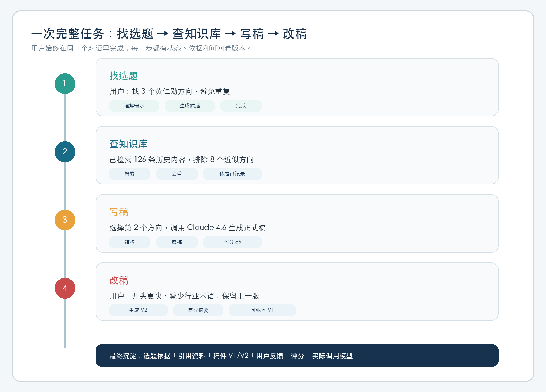
Task: Click the 查知识库 card heading
Action: coord(128,144)
